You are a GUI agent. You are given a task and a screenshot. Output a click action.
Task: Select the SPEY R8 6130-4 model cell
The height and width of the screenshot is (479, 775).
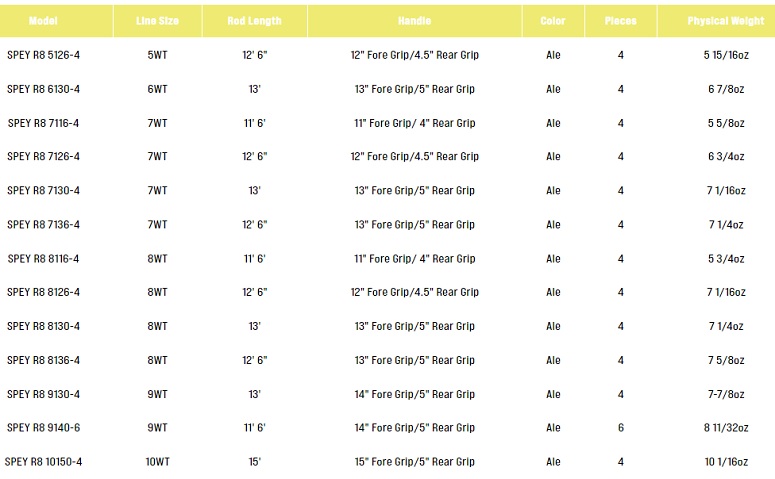coord(43,89)
